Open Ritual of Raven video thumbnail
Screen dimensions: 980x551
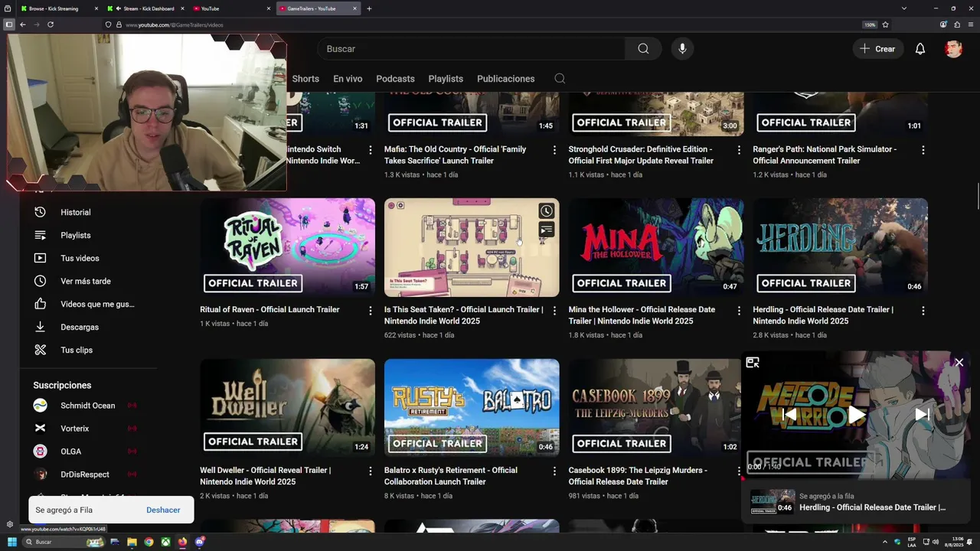coord(288,247)
